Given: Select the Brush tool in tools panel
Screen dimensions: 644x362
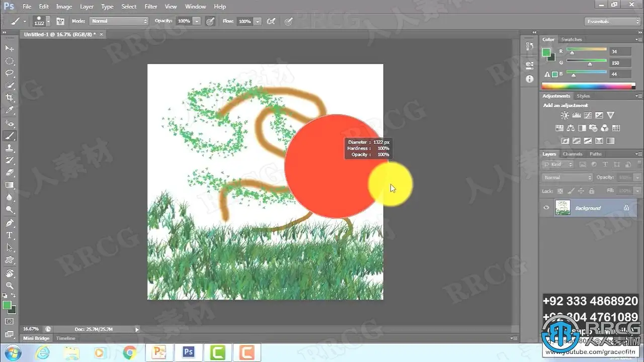Looking at the screenshot, I should tap(9, 136).
